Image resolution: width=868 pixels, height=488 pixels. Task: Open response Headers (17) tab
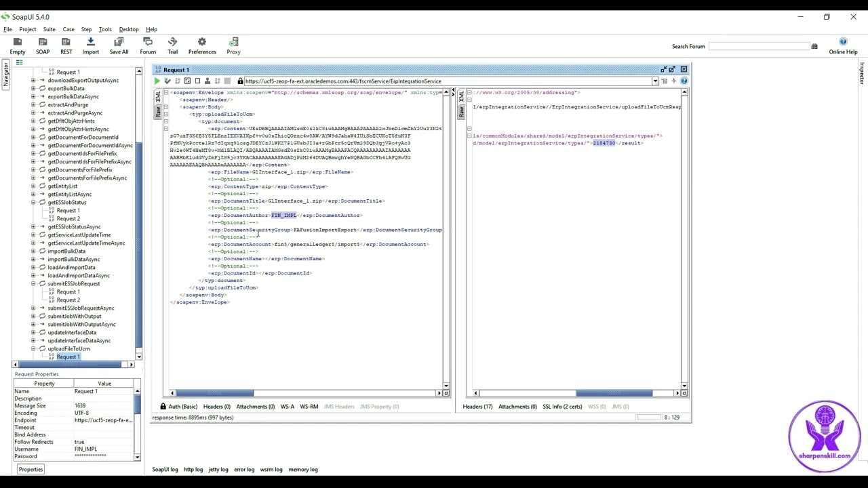click(477, 407)
